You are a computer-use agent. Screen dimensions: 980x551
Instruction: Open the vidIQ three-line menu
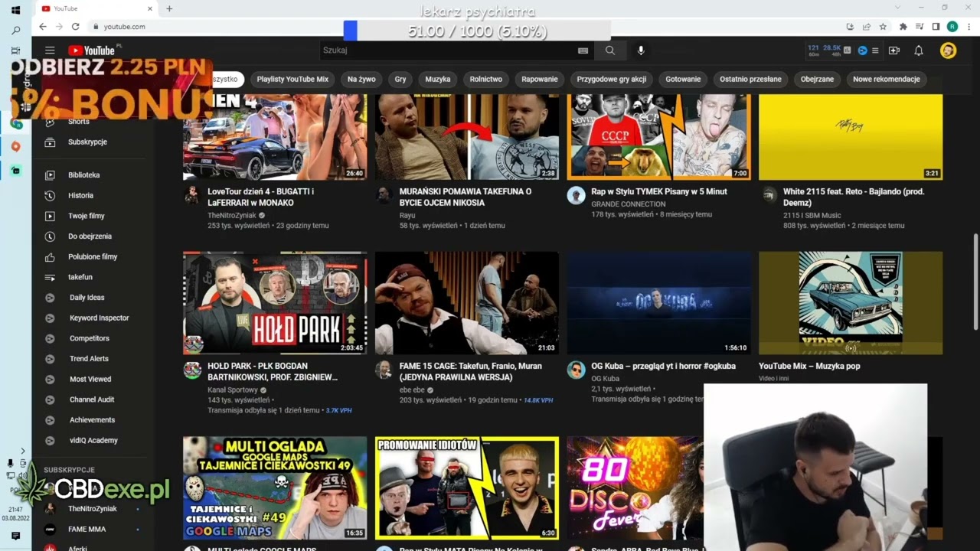tap(875, 51)
